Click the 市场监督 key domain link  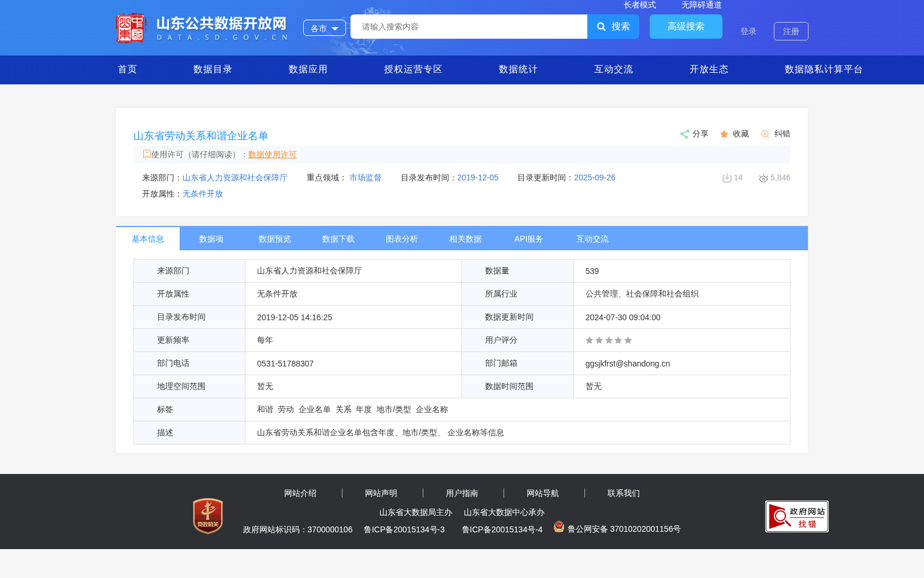click(366, 177)
